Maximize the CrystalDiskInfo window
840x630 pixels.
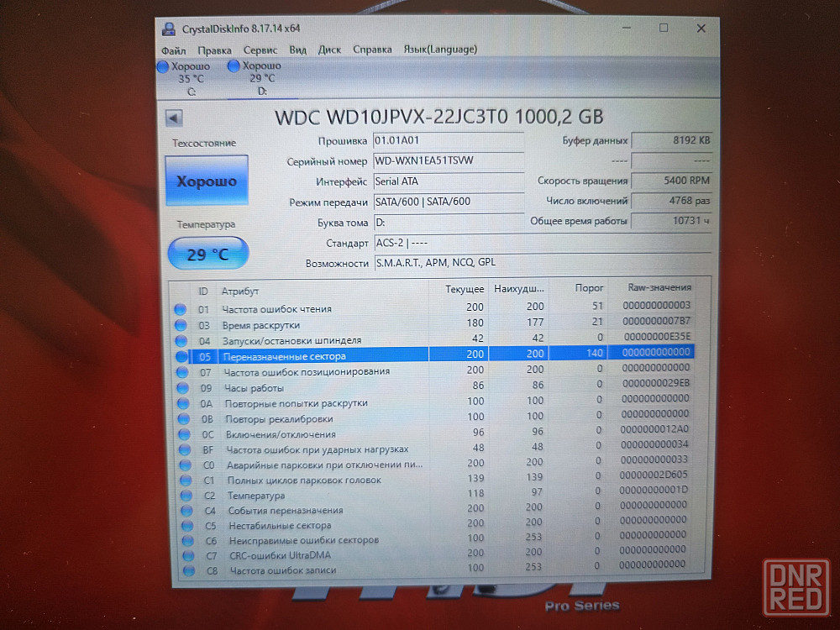click(664, 28)
